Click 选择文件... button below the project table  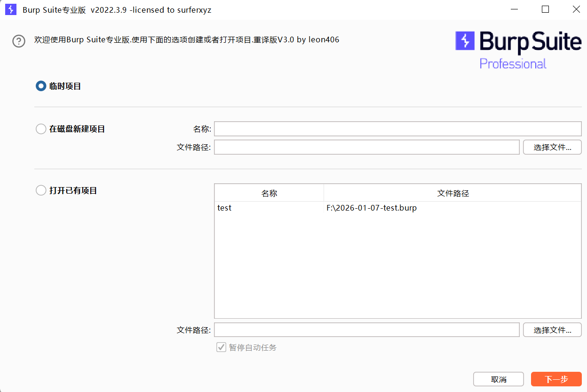tap(552, 329)
